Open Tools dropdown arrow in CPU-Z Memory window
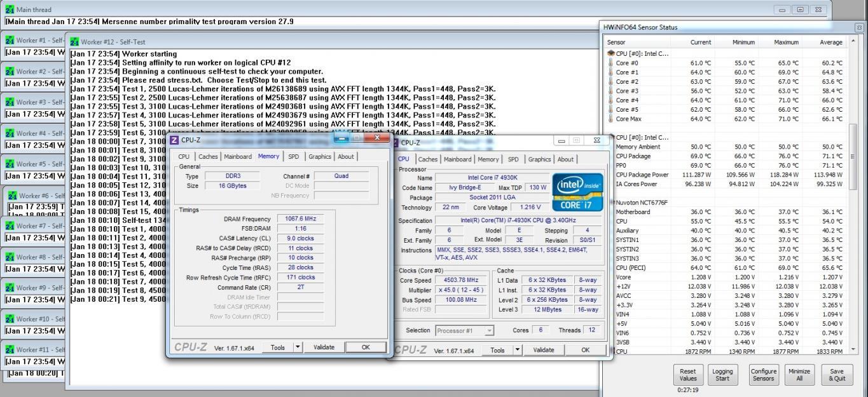 [298, 347]
